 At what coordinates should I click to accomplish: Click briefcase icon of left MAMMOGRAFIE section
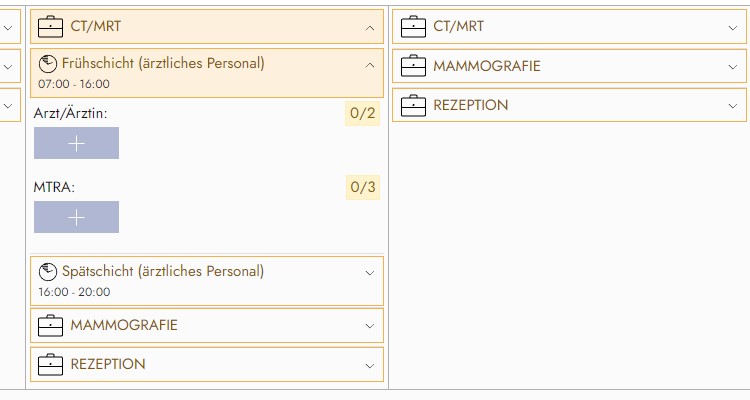tap(50, 325)
